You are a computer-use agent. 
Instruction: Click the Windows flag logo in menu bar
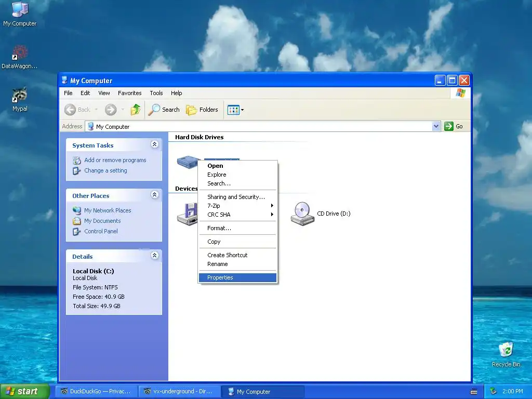tap(460, 93)
